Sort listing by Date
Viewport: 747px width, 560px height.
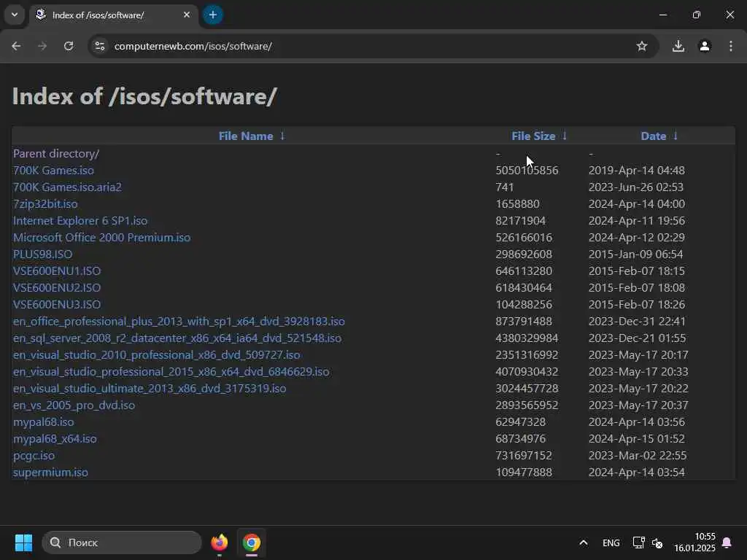[x=653, y=136]
